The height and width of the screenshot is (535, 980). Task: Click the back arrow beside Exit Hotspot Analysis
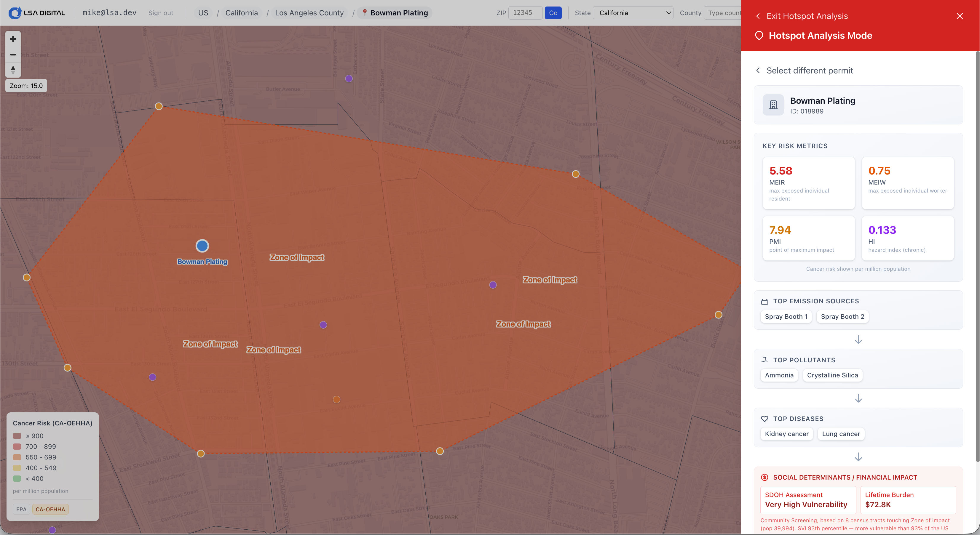(758, 16)
